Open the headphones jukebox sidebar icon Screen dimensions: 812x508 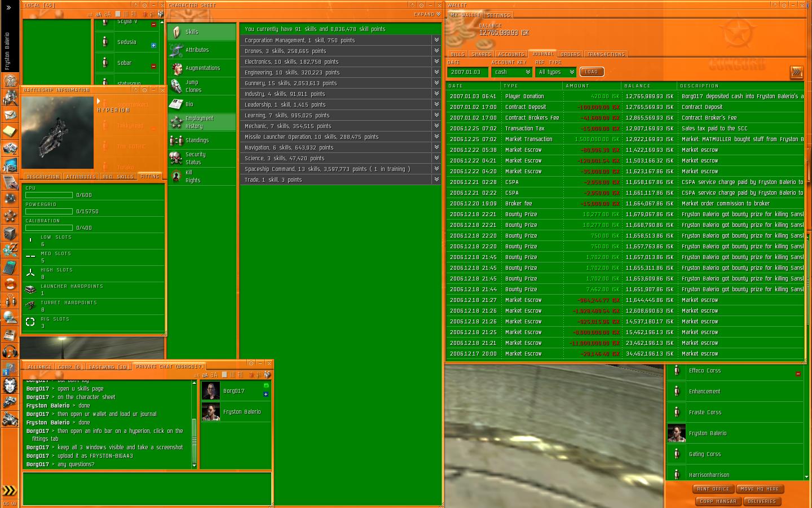[x=10, y=352]
